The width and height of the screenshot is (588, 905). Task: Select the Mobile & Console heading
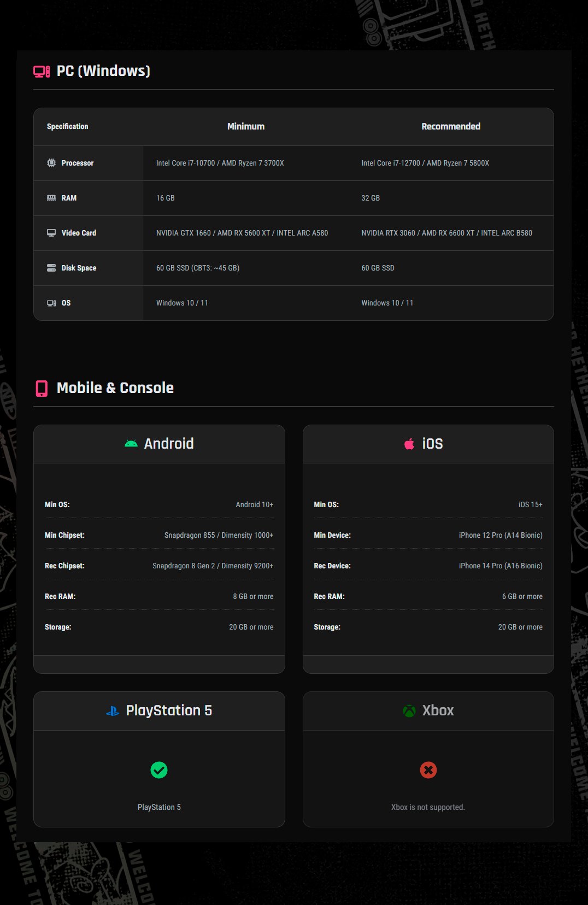click(x=115, y=388)
